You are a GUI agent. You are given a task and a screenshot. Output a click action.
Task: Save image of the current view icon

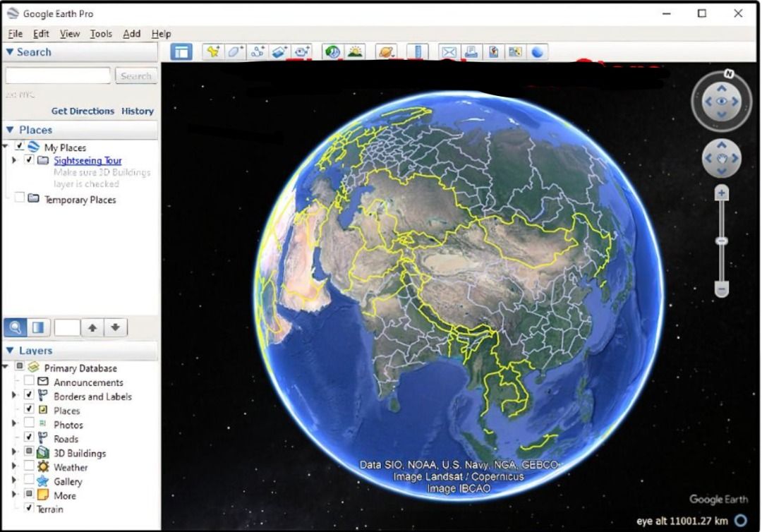click(x=493, y=52)
